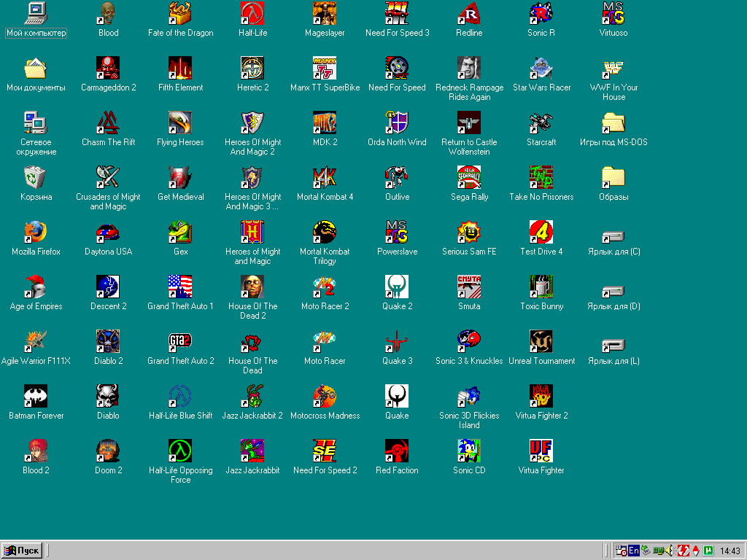Open the Half-Life desktop shortcut
This screenshot has height=560, width=747.
point(252,13)
